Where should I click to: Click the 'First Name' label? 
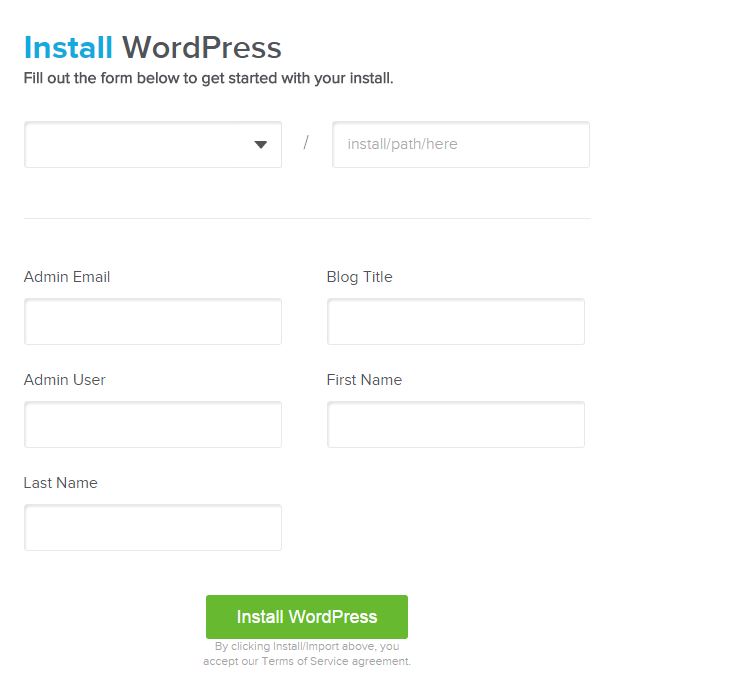[364, 380]
